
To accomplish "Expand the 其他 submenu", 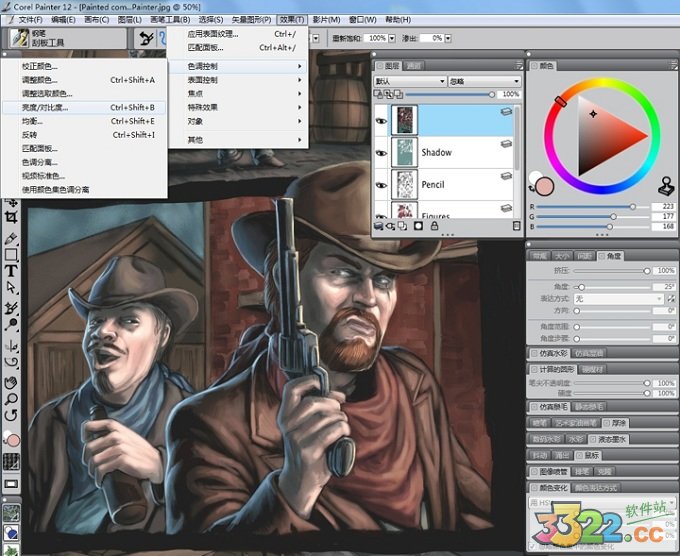I will [x=238, y=140].
